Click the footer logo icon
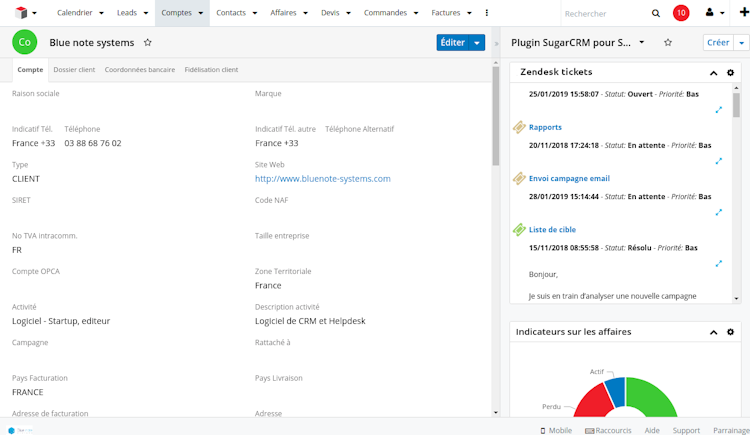Image resolution: width=750 pixels, height=435 pixels. [20, 430]
